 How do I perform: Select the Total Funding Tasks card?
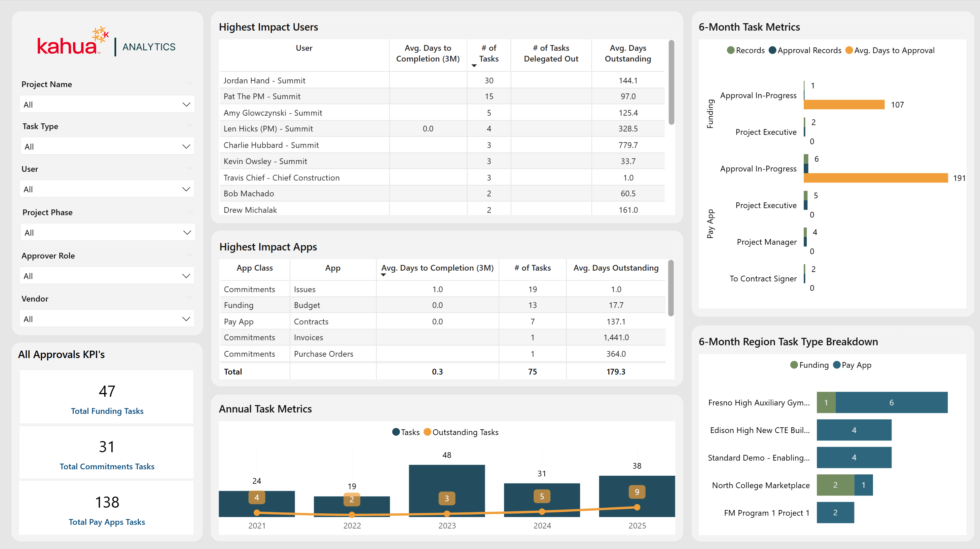tap(107, 398)
